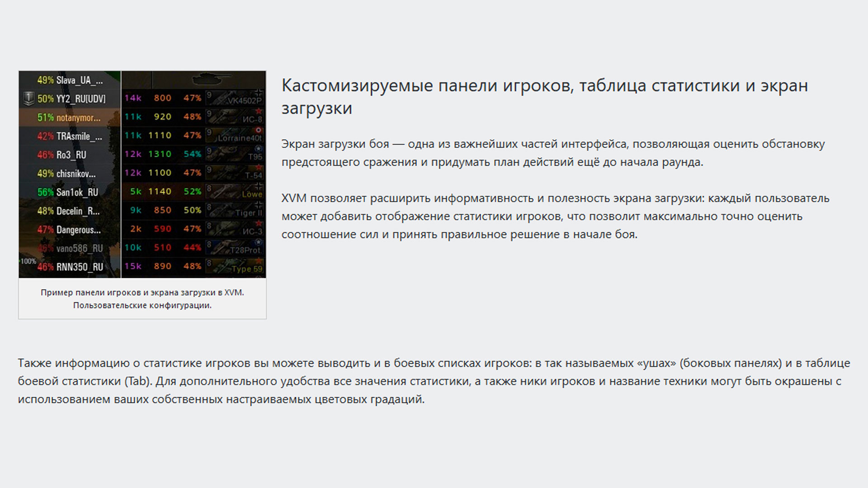
Task: Click the 510 rating in T28Prot. row
Action: 163,248
